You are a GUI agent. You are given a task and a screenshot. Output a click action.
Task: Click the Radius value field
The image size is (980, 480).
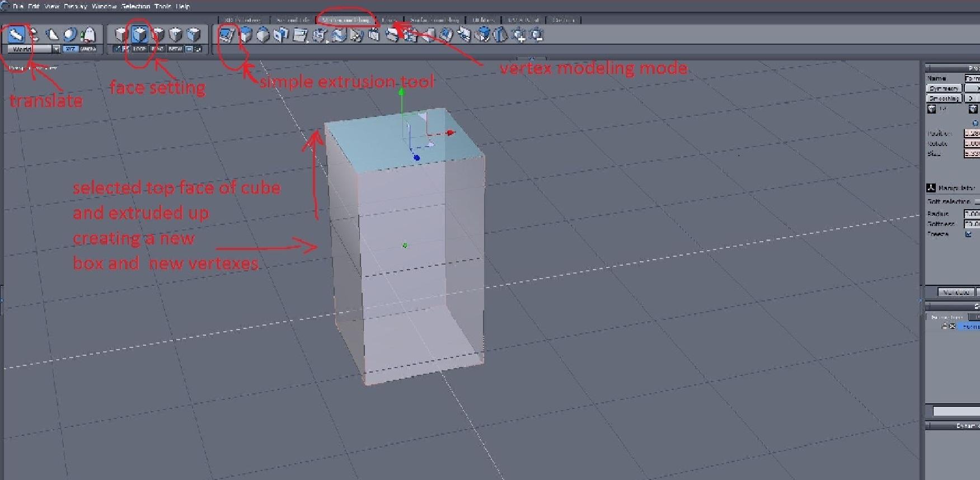coord(972,214)
